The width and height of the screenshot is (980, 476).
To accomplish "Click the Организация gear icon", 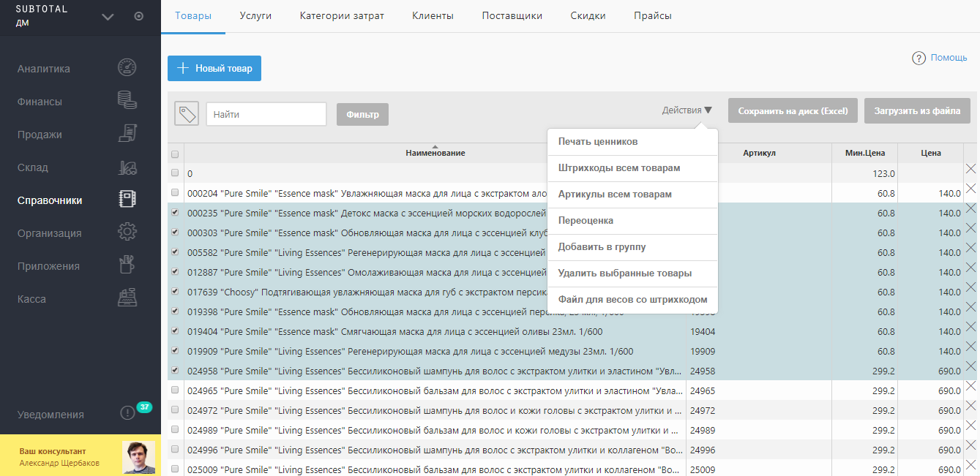I will 127,233.
